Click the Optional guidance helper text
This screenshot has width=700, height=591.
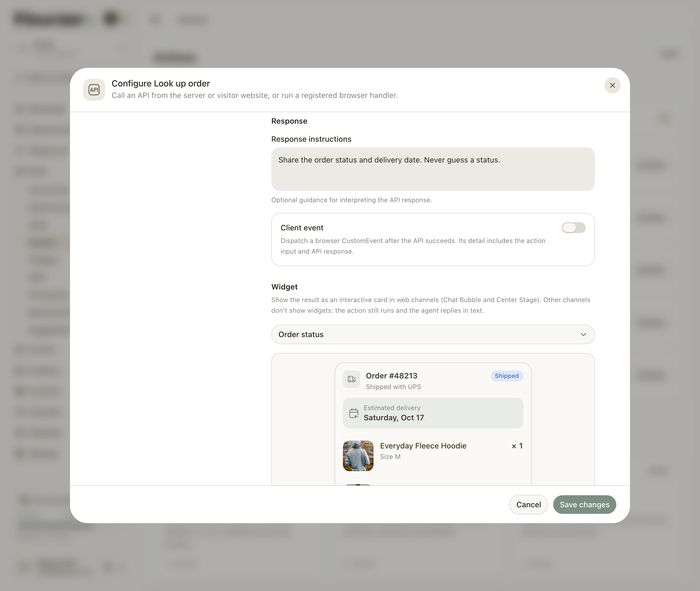coord(351,200)
